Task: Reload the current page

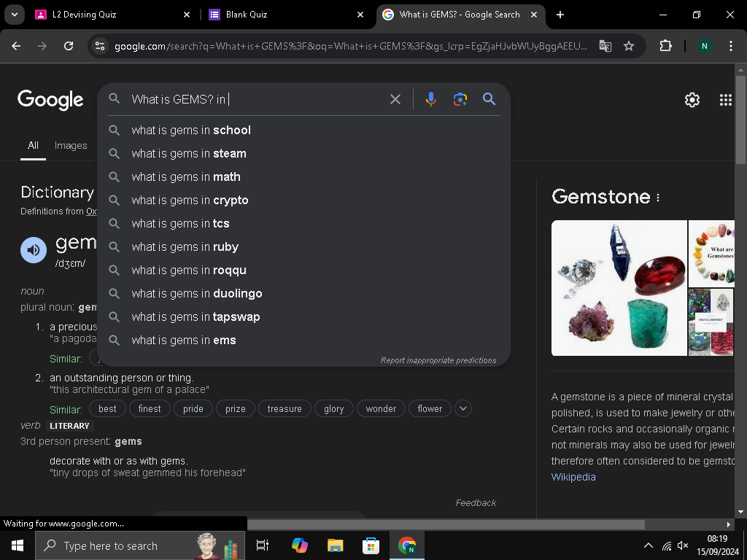Action: [69, 46]
